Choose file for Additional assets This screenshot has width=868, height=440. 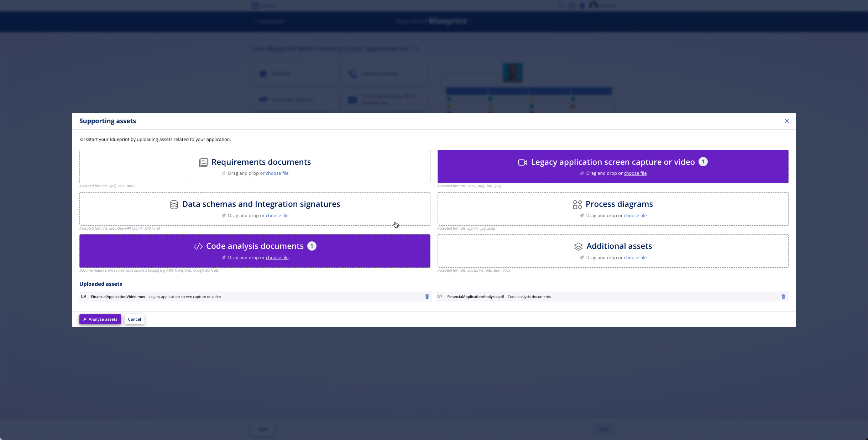(635, 258)
